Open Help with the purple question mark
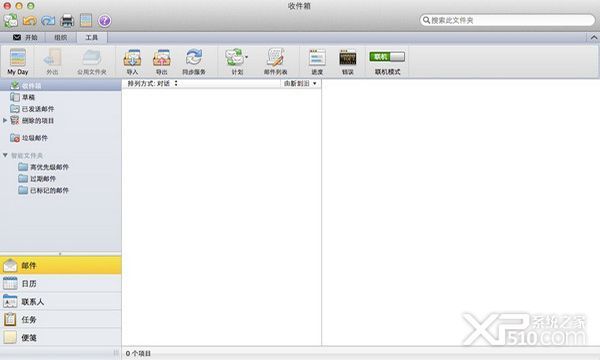The image size is (600, 360). coord(104,21)
